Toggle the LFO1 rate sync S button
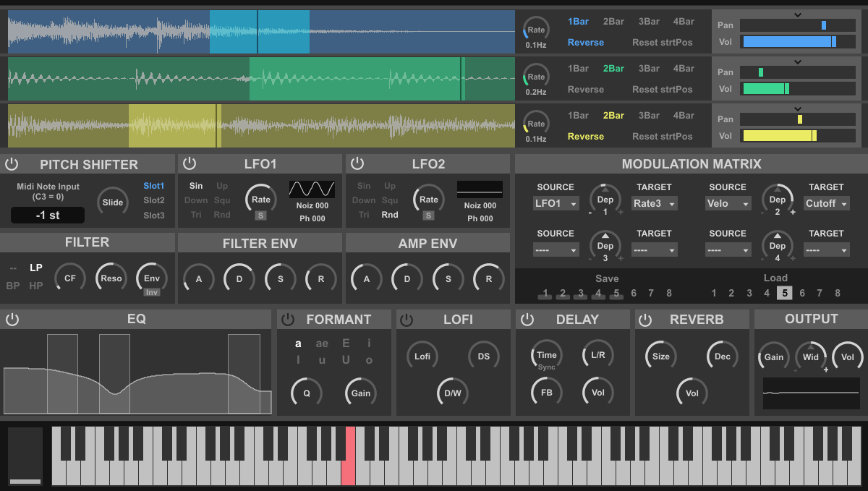 [260, 215]
